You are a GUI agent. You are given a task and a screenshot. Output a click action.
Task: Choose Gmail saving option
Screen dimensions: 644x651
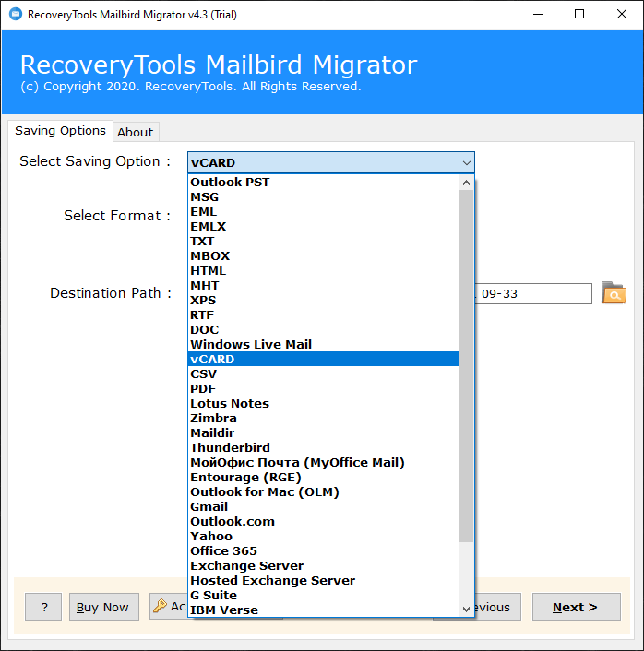323,506
